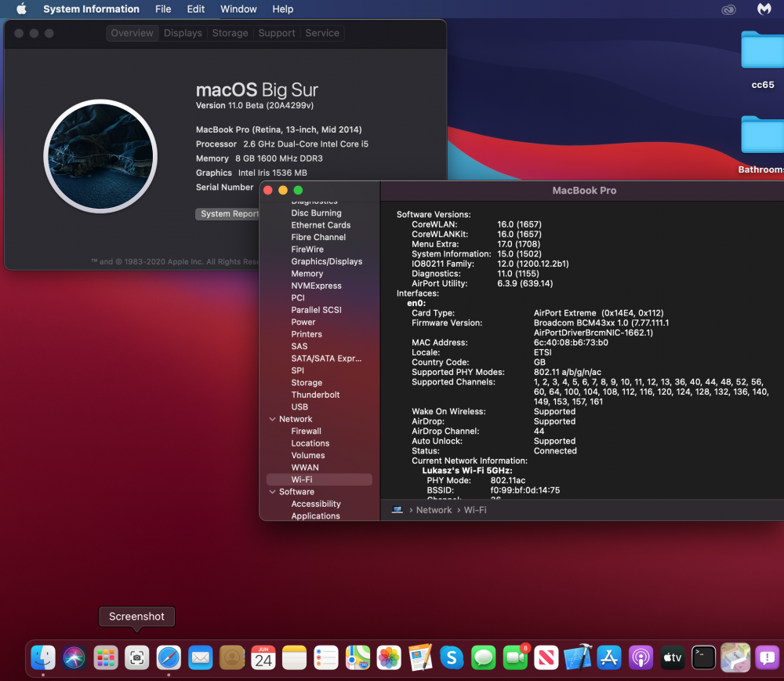The width and height of the screenshot is (784, 681).
Task: Select Memory in the sidebar
Action: (x=307, y=274)
